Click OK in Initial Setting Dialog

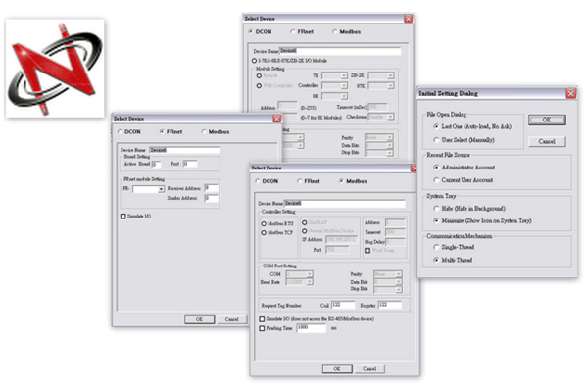click(547, 120)
